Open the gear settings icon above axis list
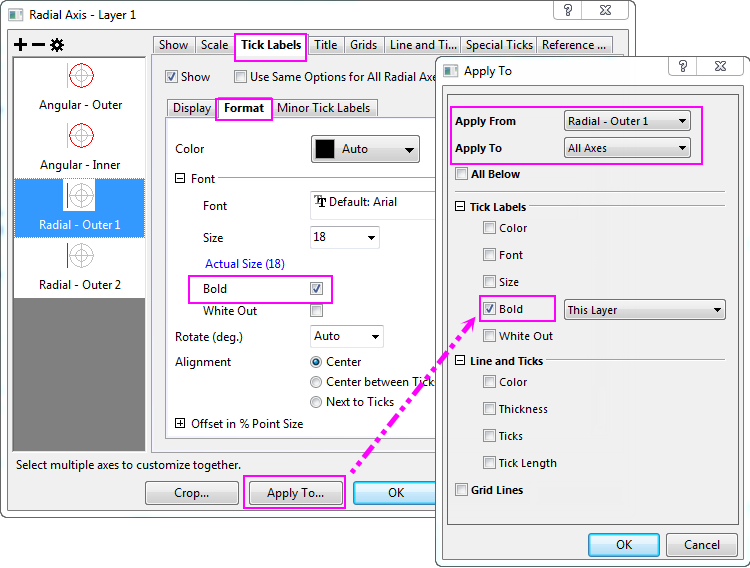This screenshot has width=750, height=568. 56,45
